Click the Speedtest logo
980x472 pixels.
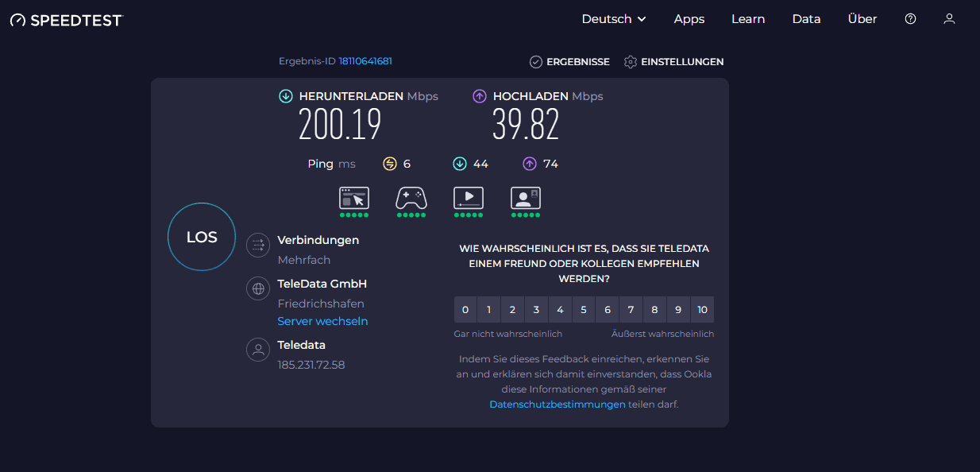click(x=67, y=20)
